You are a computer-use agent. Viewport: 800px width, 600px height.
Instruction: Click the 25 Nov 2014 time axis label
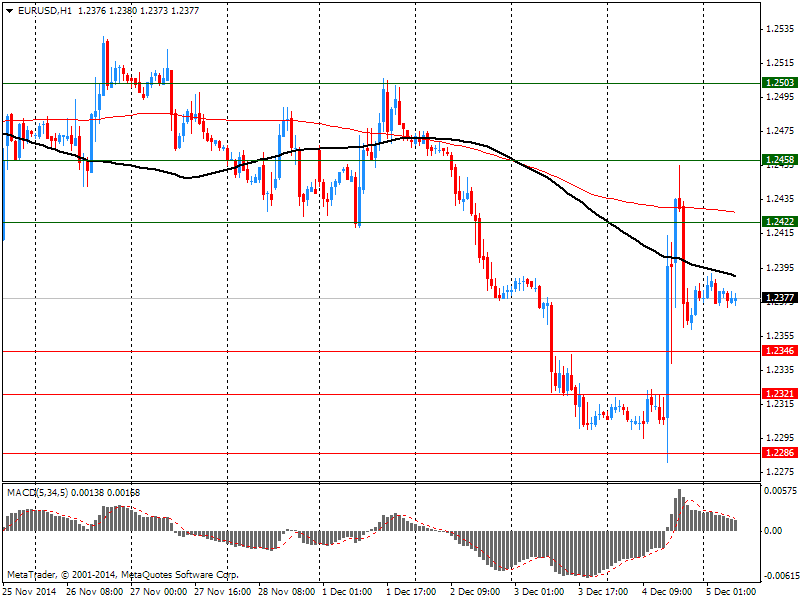(x=29, y=592)
